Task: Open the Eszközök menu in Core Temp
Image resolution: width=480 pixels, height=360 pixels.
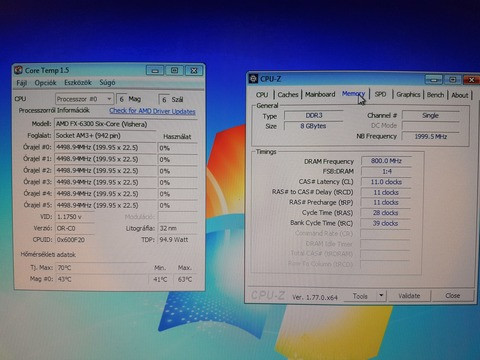Action: [78, 82]
